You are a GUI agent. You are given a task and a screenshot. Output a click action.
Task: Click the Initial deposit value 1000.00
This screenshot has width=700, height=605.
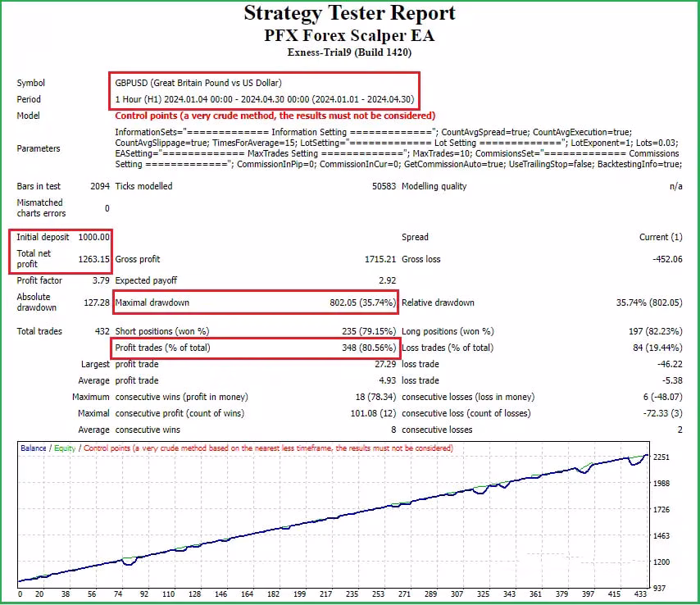93,237
